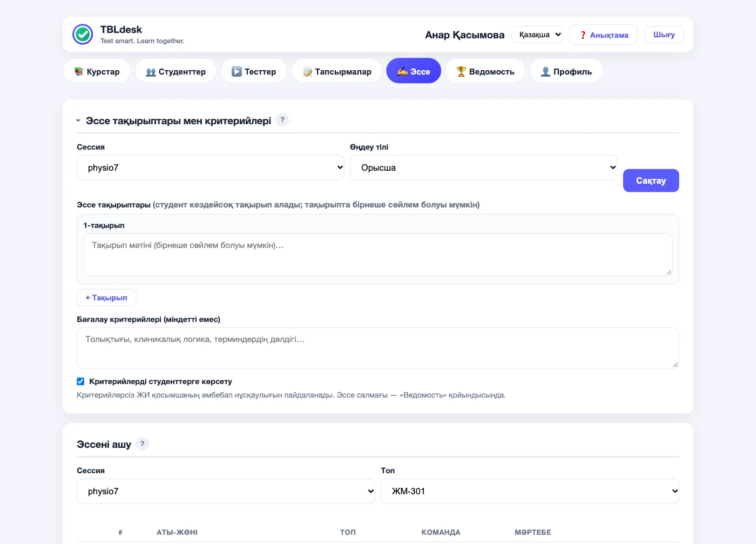The height and width of the screenshot is (544, 756).
Task: Click the АТЫ-ЖӨНІ column header
Action: [177, 532]
